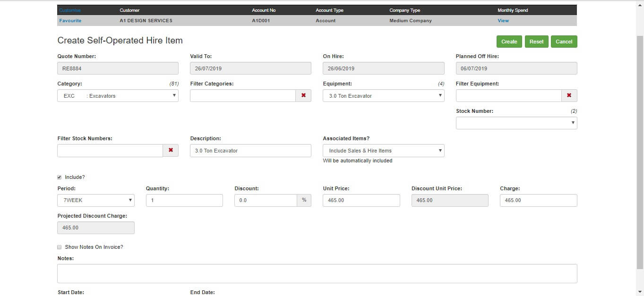Click the Favourite link
This screenshot has height=296, width=644.
coord(70,21)
